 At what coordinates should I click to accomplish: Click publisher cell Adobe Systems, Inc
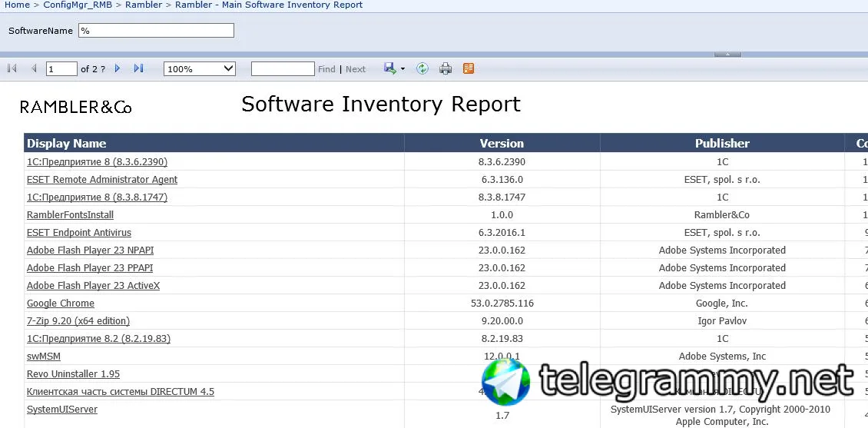722,357
